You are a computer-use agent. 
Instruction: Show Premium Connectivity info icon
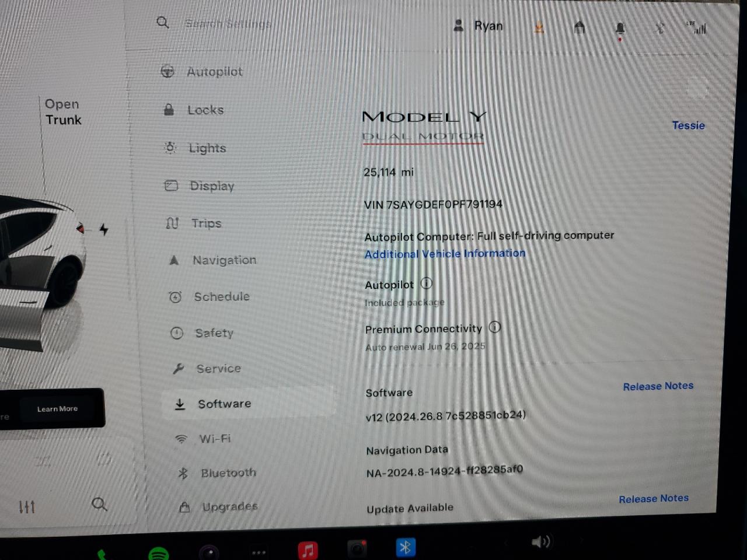tap(494, 327)
